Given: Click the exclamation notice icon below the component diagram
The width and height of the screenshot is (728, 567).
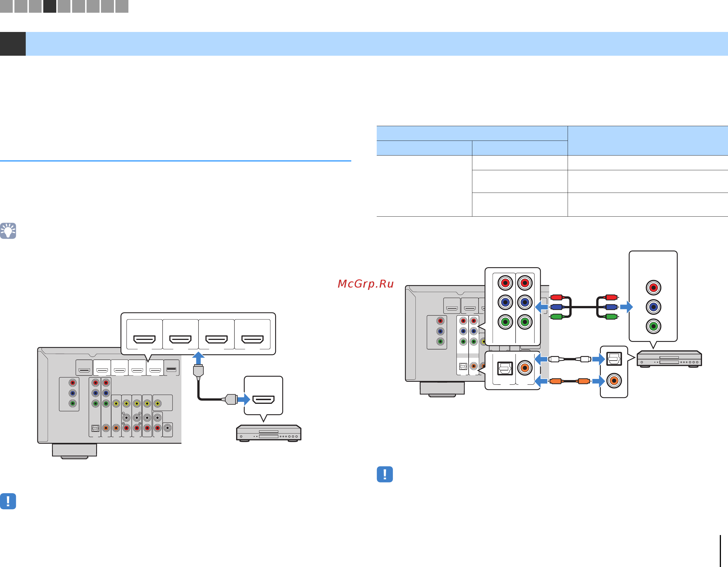Looking at the screenshot, I should [x=385, y=474].
